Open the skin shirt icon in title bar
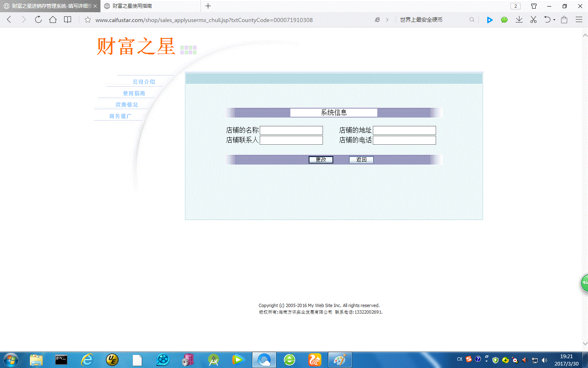 pos(534,6)
